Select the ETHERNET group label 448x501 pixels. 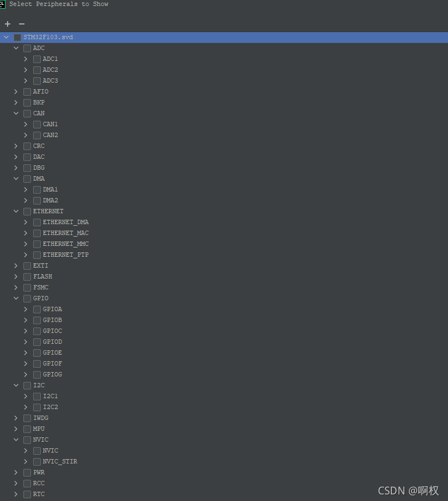coord(48,211)
